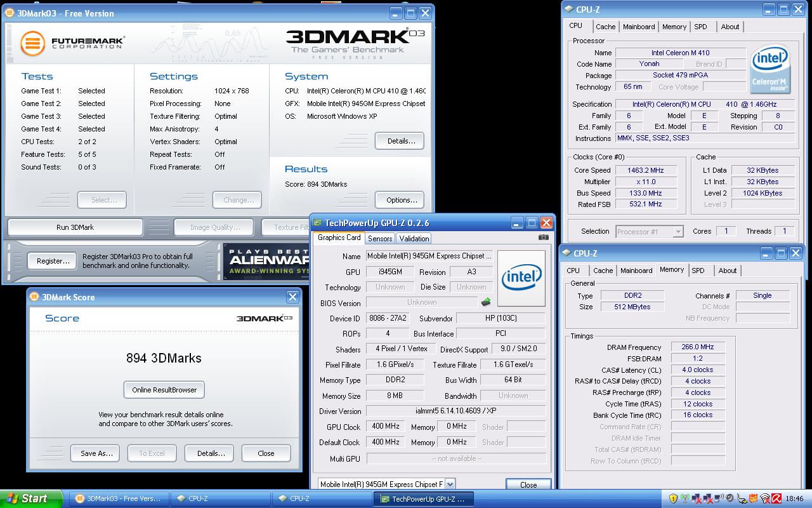The width and height of the screenshot is (812, 508).
Task: Open the About tab in upper CPU-Z window
Action: pyautogui.click(x=730, y=27)
